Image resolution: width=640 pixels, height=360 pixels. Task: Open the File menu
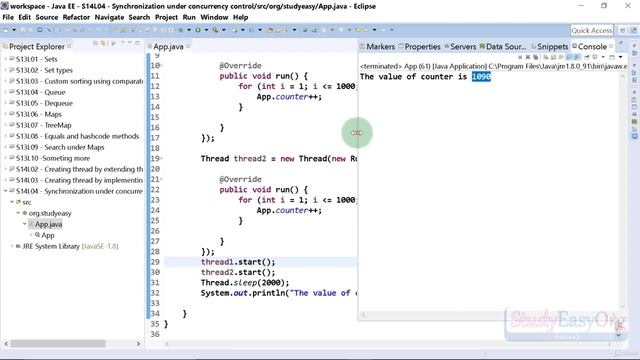pyautogui.click(x=8, y=17)
